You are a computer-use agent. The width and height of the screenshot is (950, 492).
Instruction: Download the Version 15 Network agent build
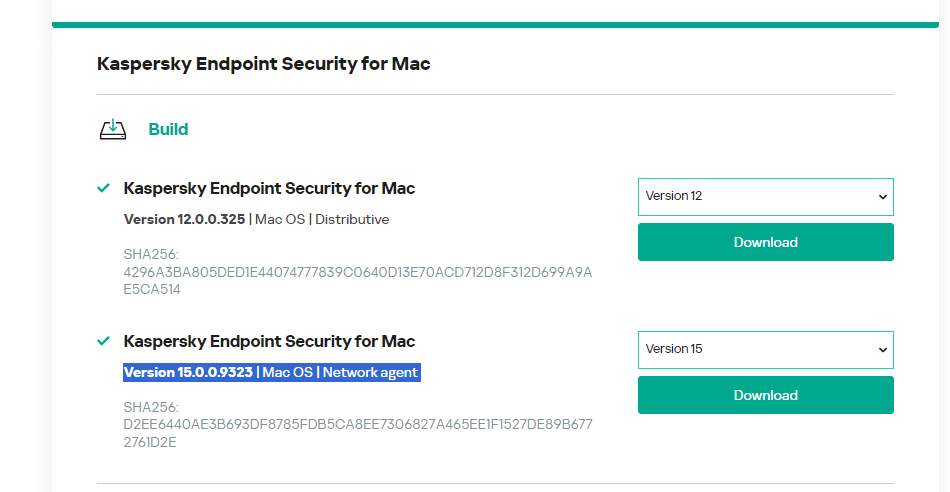pyautogui.click(x=765, y=395)
